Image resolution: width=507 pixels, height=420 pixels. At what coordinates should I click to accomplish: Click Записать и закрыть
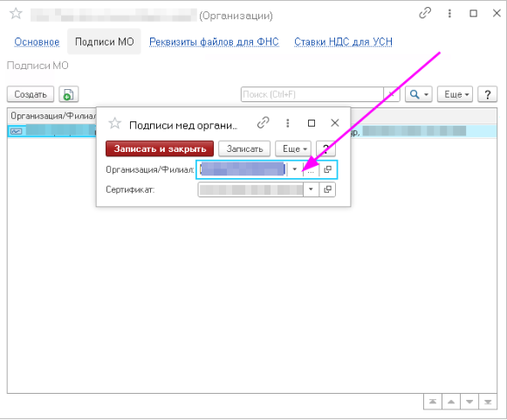160,148
